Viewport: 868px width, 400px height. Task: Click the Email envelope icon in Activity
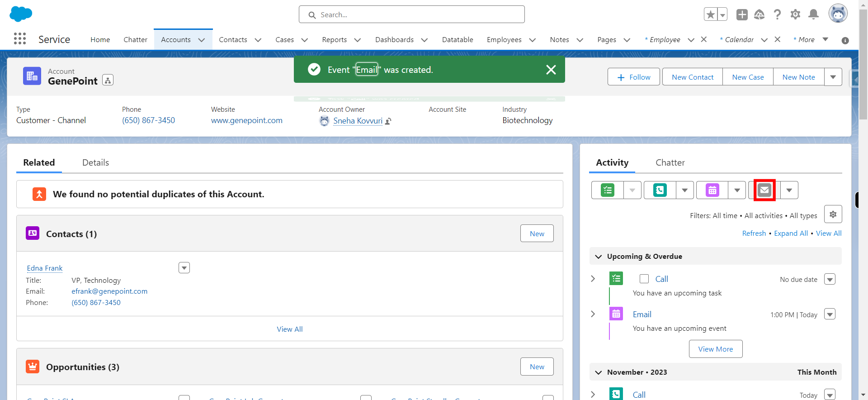764,190
